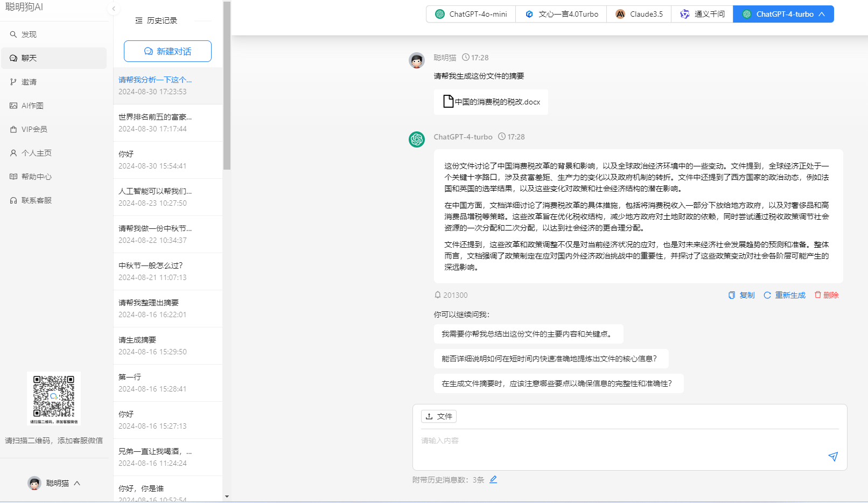Click the history list vertical scrollbar
This screenshot has height=503, width=868.
click(x=227, y=86)
